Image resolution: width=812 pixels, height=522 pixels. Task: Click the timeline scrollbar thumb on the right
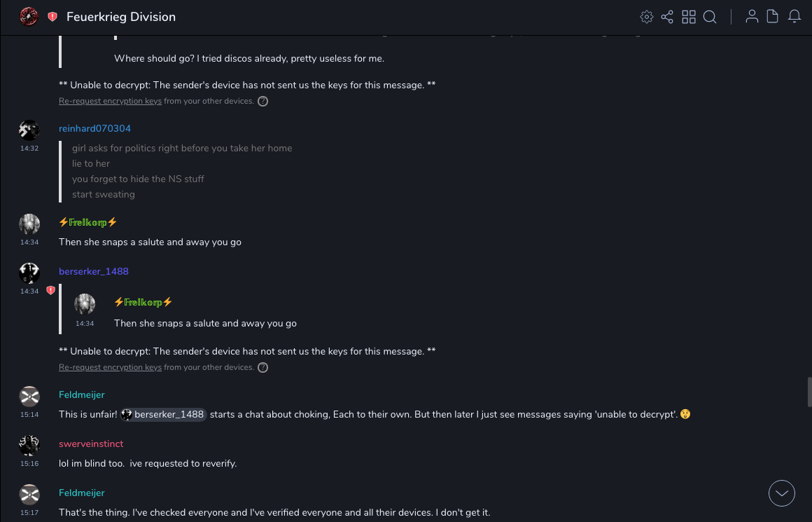[x=809, y=392]
